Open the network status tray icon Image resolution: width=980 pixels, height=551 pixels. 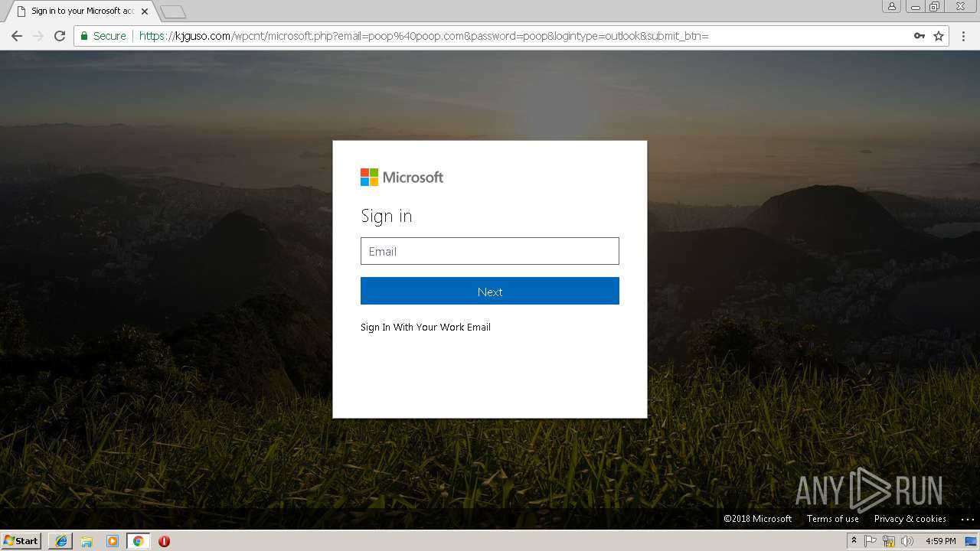(x=889, y=541)
